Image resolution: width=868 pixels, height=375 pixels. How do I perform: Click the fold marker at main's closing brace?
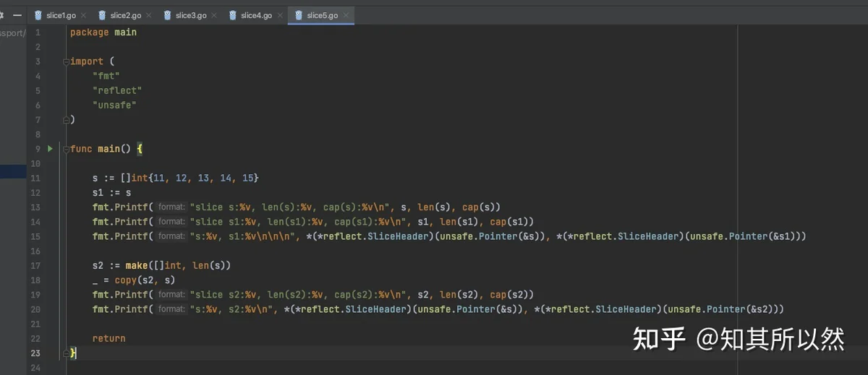(66, 353)
